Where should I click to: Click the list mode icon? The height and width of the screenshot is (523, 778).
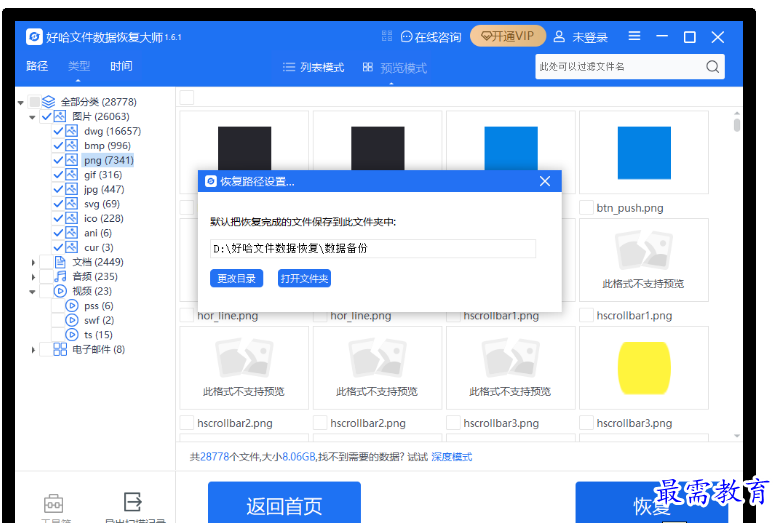289,67
